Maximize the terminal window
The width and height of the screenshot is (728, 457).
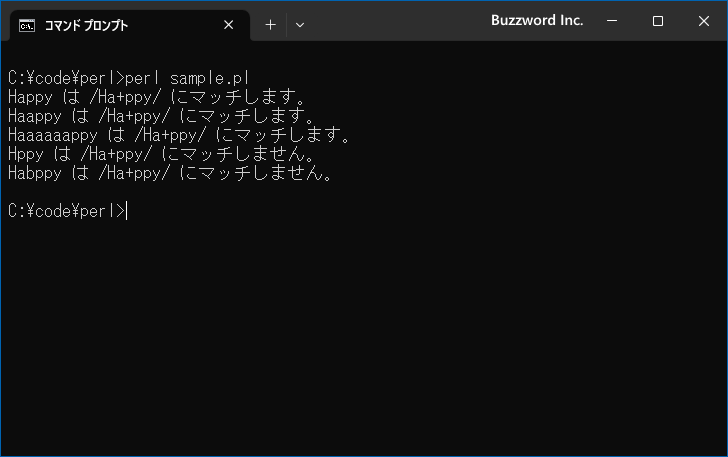click(657, 21)
